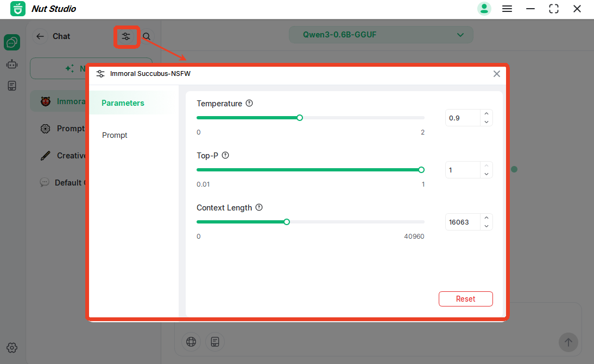Screen dimensions: 594x364
Task: Open the chat settings sliders icon
Action: click(126, 36)
